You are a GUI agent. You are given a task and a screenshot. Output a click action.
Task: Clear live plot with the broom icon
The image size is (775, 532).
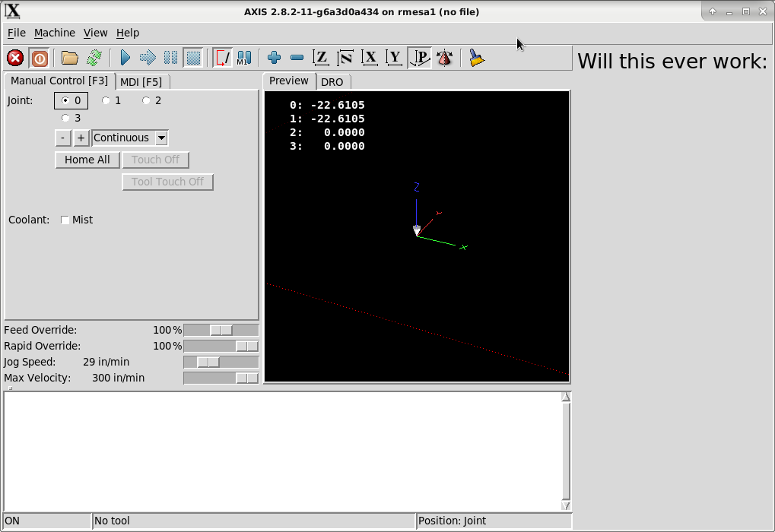coord(476,59)
